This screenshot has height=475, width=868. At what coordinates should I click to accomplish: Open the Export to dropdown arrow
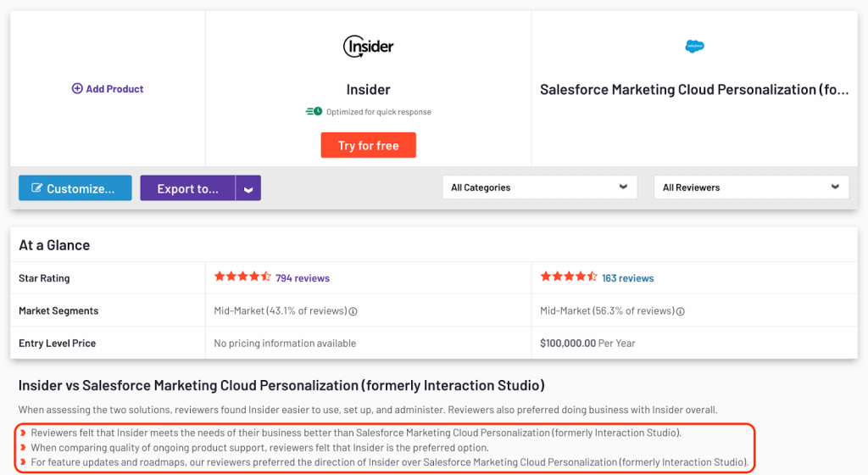pyautogui.click(x=248, y=188)
